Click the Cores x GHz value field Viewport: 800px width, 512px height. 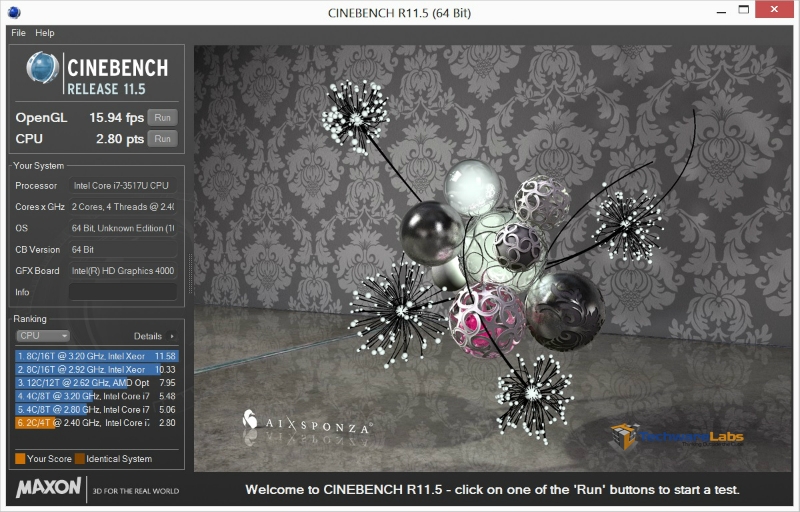tap(122, 207)
